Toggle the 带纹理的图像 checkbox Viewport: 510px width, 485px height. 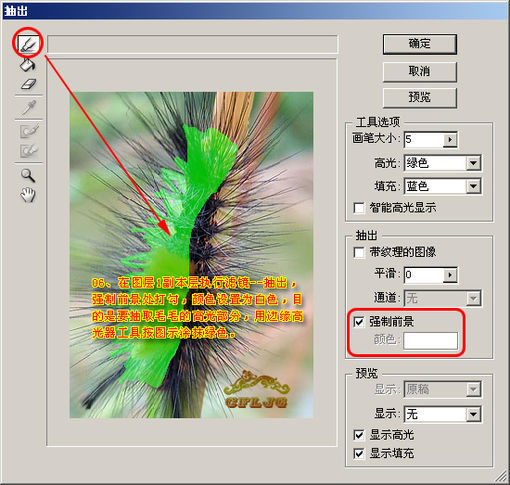[359, 252]
